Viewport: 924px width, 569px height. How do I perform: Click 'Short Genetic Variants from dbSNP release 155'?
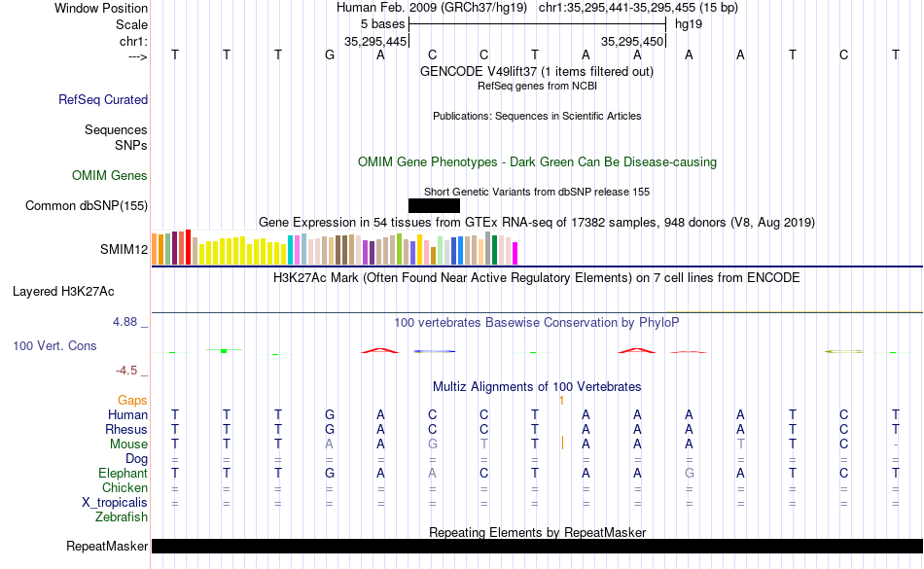[x=537, y=192]
